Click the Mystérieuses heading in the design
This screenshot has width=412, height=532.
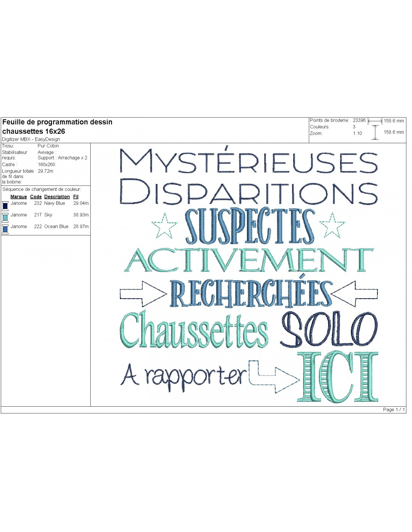pyautogui.click(x=248, y=161)
